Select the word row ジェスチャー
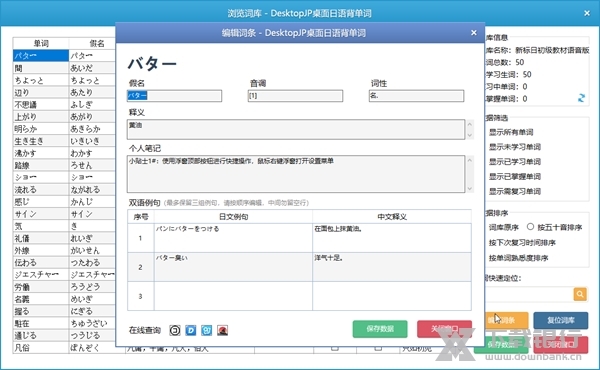The width and height of the screenshot is (600, 370). [41, 275]
